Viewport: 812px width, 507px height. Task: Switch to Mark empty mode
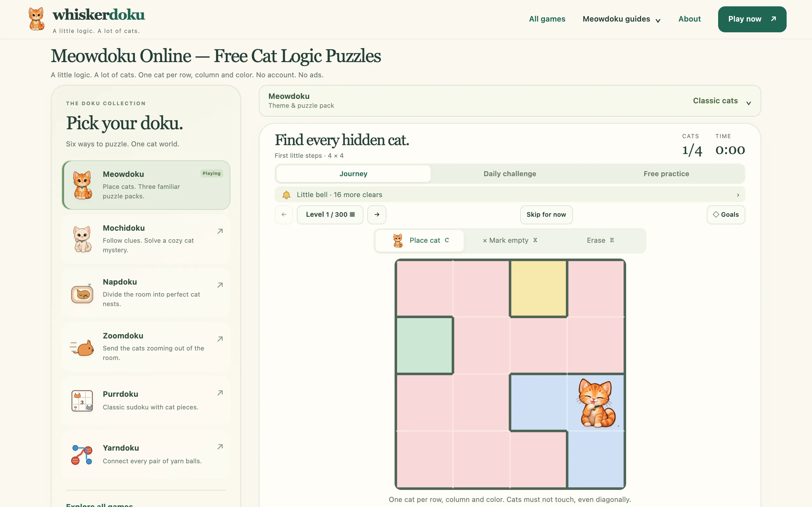[509, 241]
